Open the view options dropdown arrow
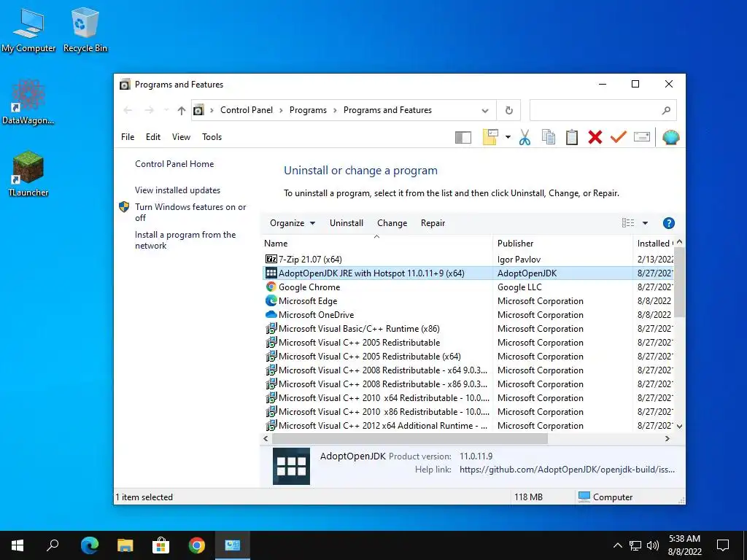Screen dimensions: 747x560 [x=645, y=223]
